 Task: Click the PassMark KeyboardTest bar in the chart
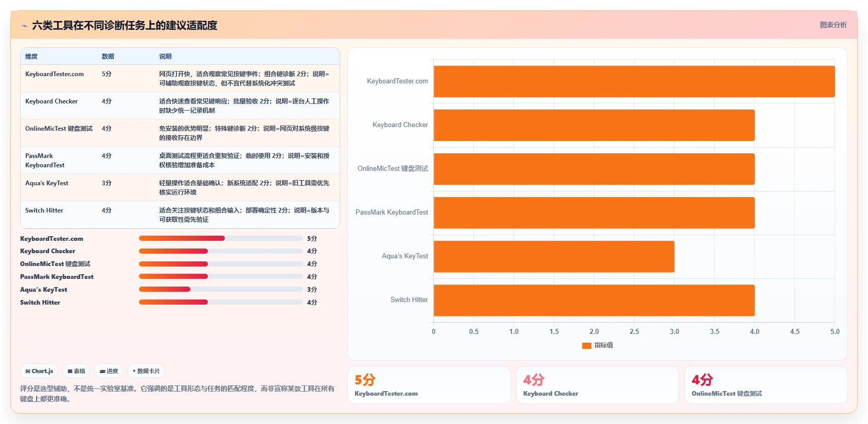594,213
